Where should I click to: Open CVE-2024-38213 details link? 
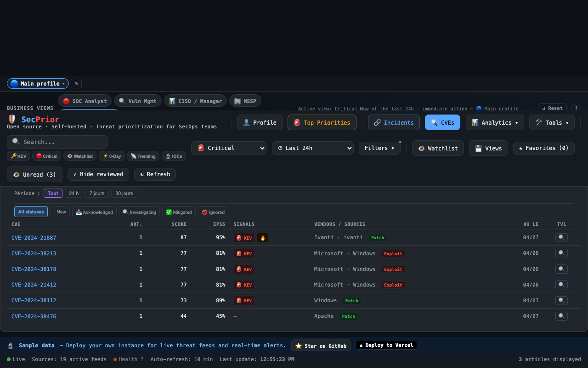34,253
